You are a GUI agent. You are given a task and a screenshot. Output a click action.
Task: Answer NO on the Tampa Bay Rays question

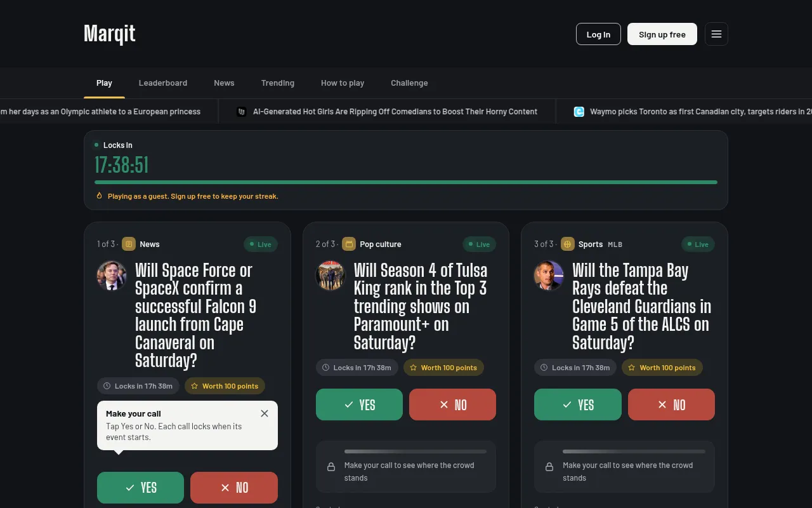[x=671, y=404]
